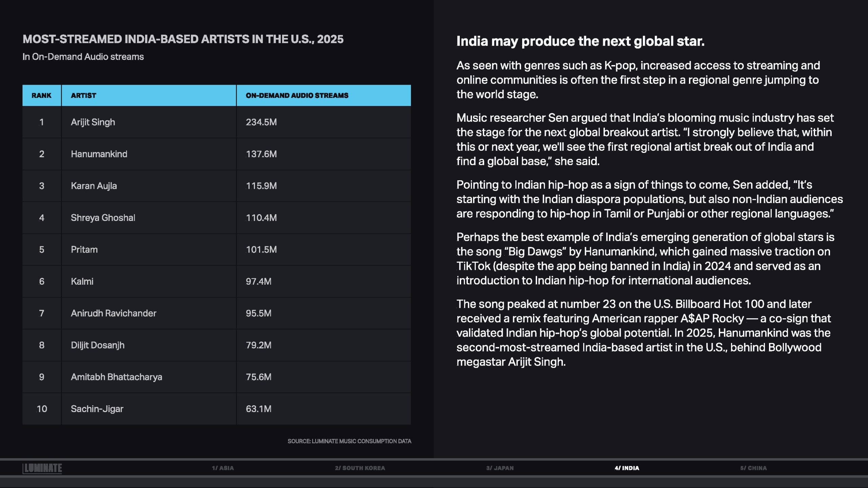Screen dimensions: 868x488
Task: Click the RANK column header
Action: pos(41,96)
